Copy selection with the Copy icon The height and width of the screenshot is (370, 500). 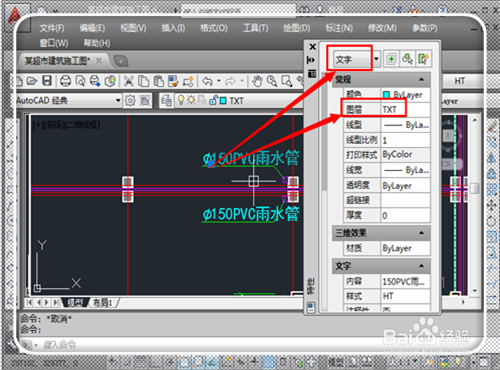click(144, 81)
